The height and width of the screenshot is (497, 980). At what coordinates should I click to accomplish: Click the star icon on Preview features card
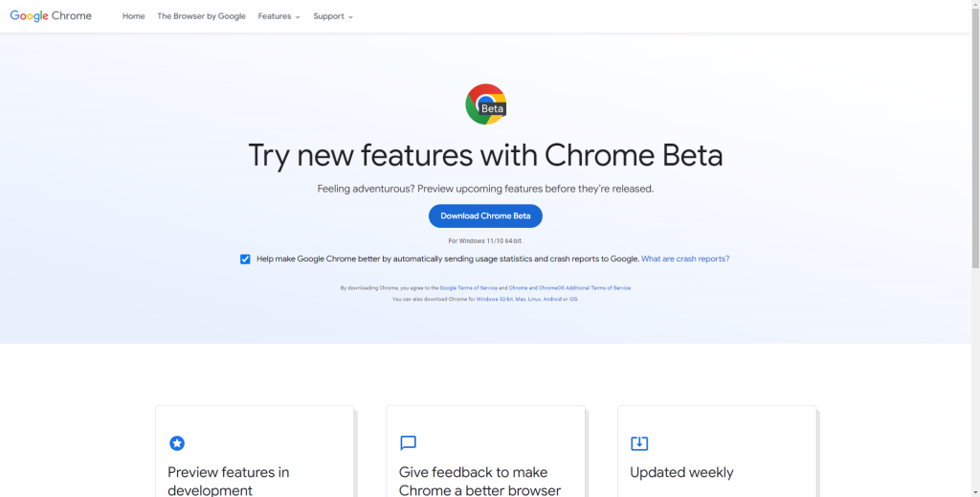click(177, 443)
